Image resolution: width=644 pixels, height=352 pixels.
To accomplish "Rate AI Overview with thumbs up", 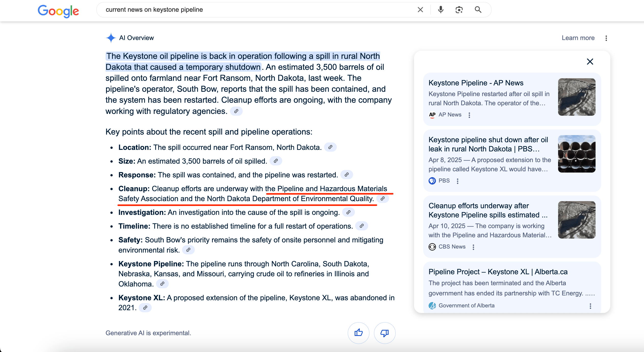I will click(358, 333).
